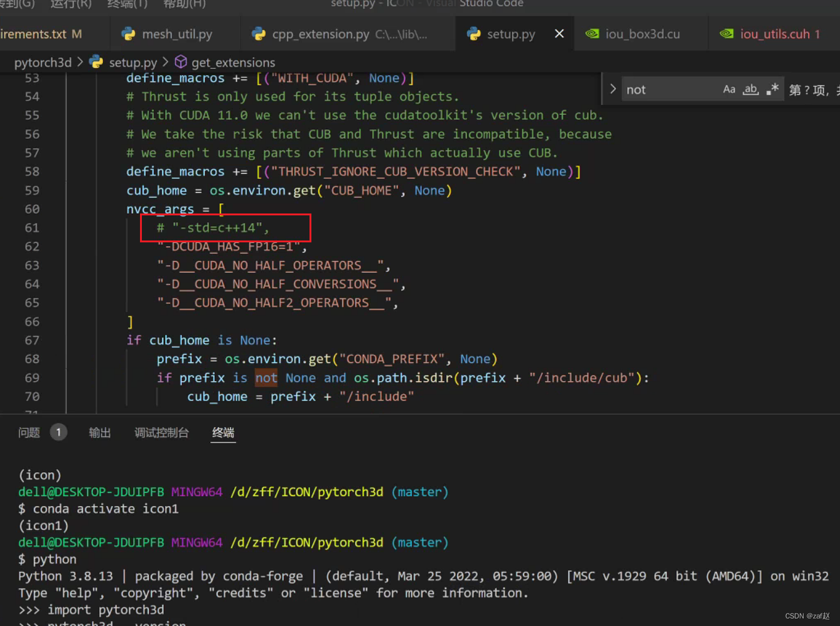Select the get_extensions symbol icon in breadcrumb

[180, 62]
